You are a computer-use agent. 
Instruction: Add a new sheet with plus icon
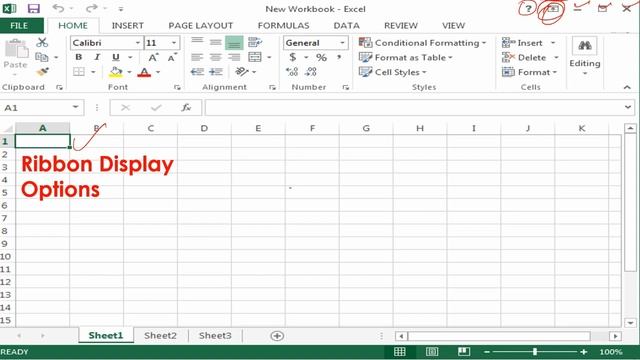click(x=277, y=336)
